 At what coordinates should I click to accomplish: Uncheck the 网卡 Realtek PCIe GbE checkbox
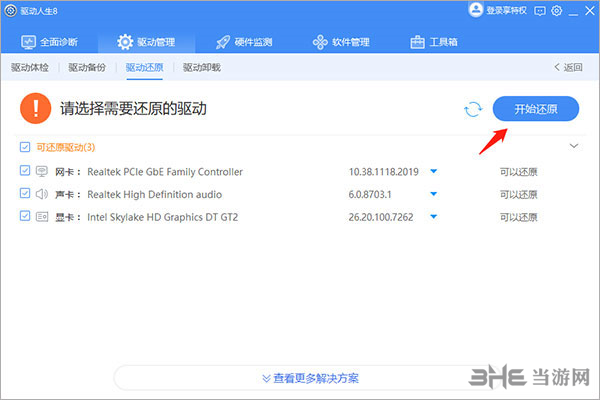click(25, 170)
